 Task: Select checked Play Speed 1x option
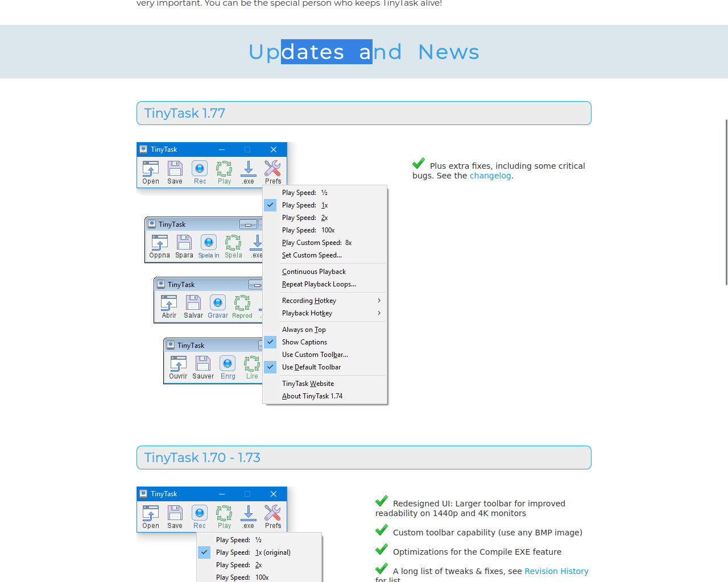pos(325,205)
